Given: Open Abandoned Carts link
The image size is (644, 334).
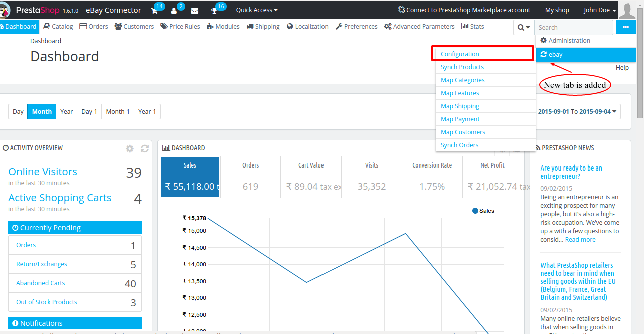Looking at the screenshot, I should tap(41, 283).
